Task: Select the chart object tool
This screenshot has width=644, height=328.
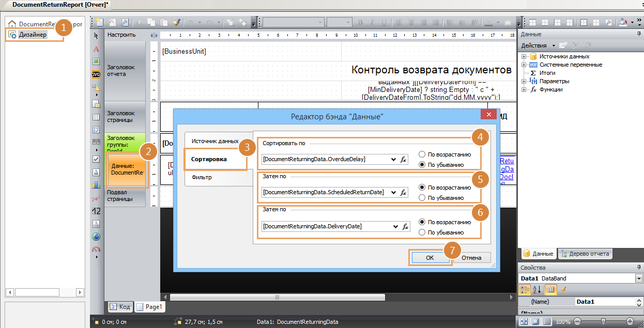Action: (96, 184)
